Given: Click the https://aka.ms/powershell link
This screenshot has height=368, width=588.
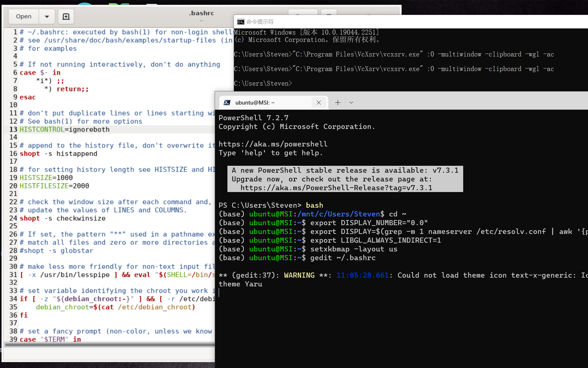Looking at the screenshot, I should point(273,144).
